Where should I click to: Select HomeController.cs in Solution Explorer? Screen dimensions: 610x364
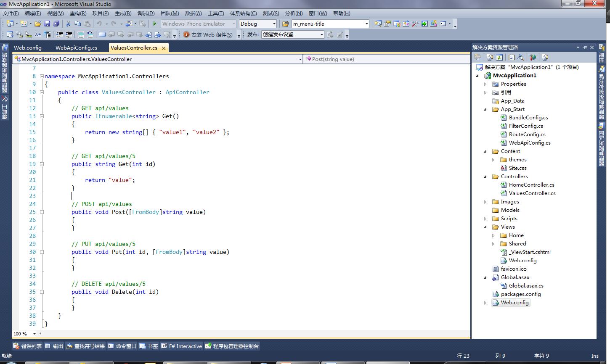click(531, 185)
